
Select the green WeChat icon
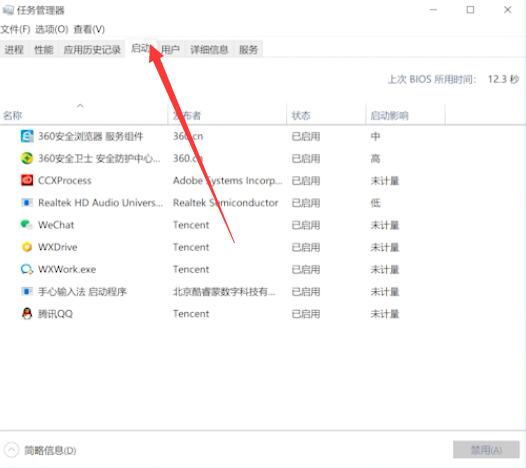click(27, 225)
